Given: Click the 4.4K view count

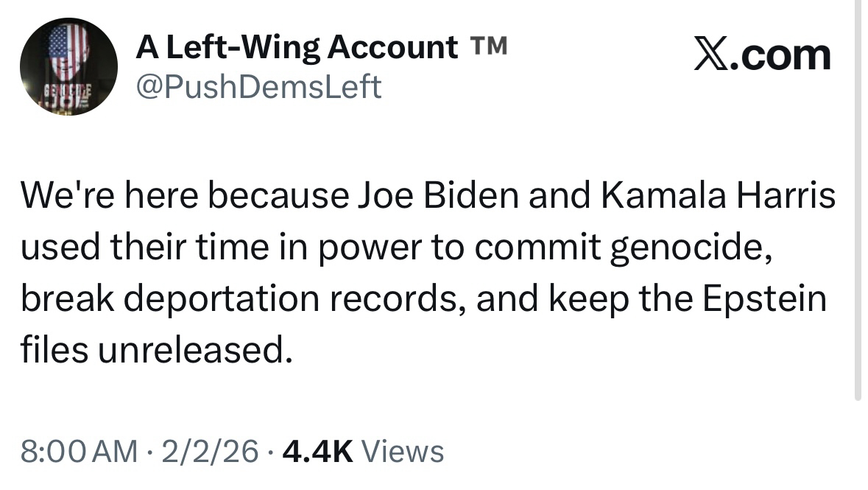Looking at the screenshot, I should tap(318, 450).
